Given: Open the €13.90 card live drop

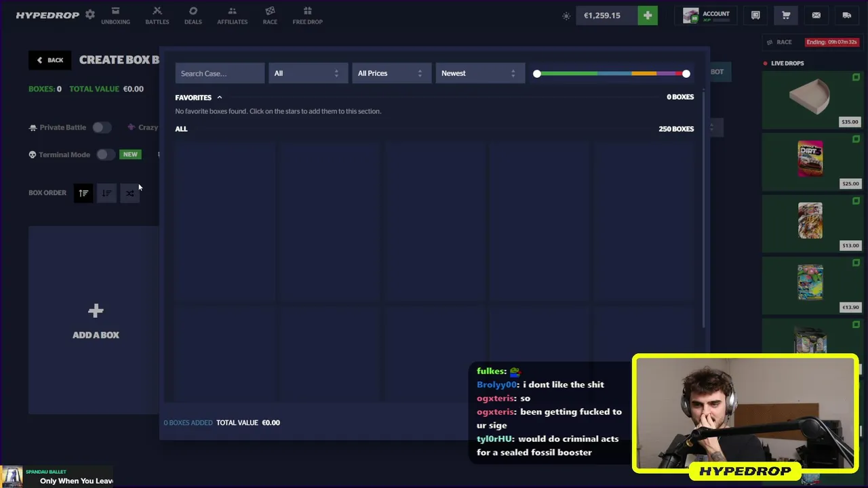Looking at the screenshot, I should point(812,285).
